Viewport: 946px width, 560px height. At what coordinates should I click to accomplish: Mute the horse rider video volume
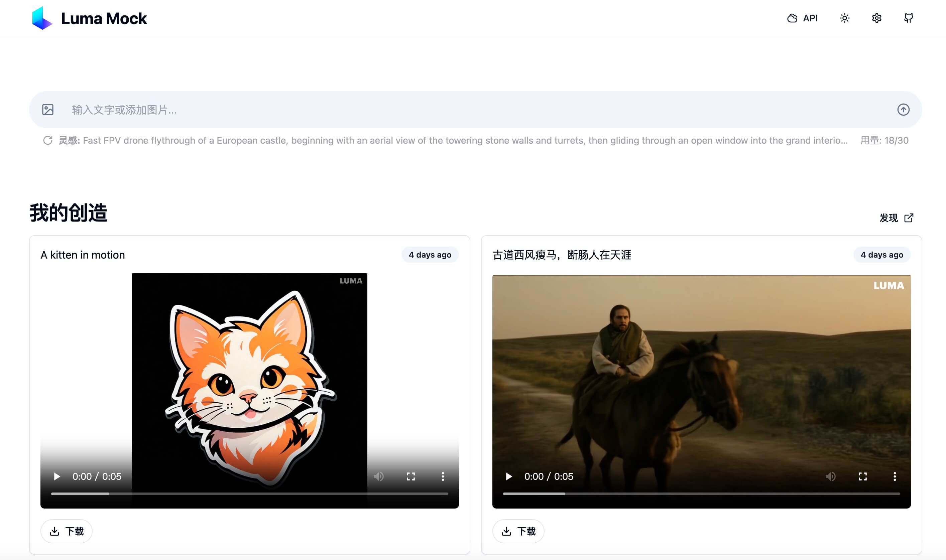pyautogui.click(x=830, y=476)
